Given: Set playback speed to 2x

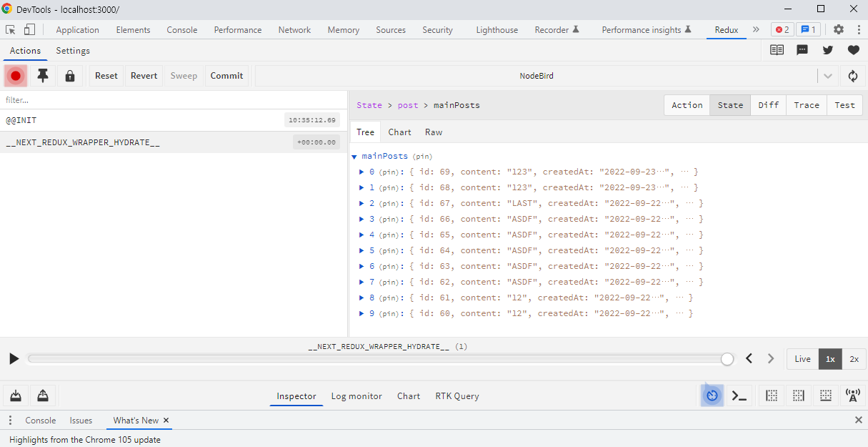Looking at the screenshot, I should point(854,359).
